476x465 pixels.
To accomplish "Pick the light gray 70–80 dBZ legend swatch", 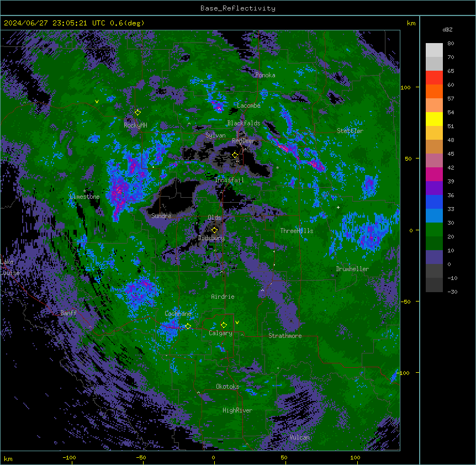I will (434, 50).
